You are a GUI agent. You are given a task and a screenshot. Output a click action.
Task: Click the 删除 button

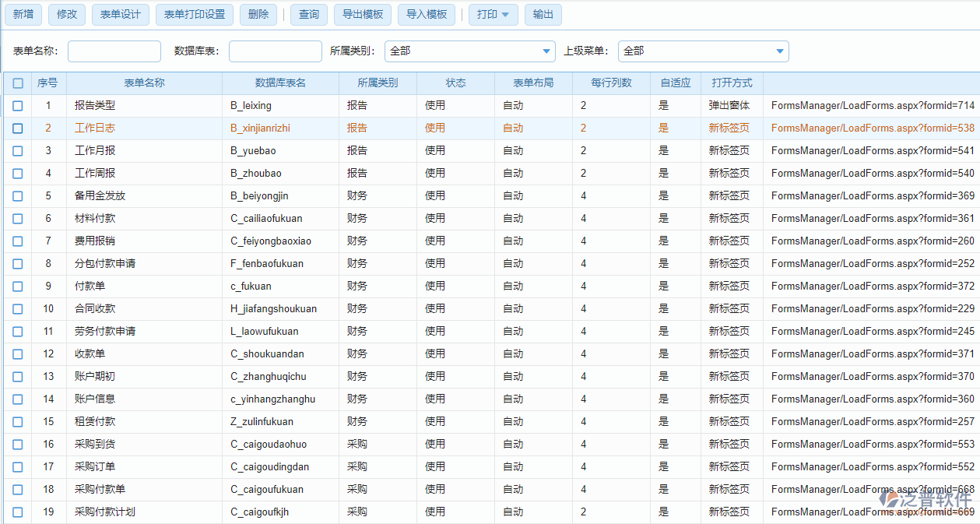(x=258, y=14)
